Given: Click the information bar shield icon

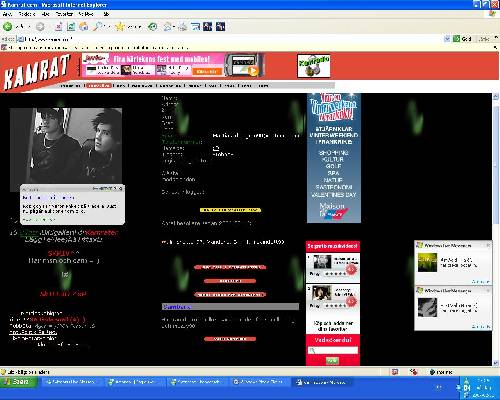Looking at the screenshot, I should [x=4, y=47].
